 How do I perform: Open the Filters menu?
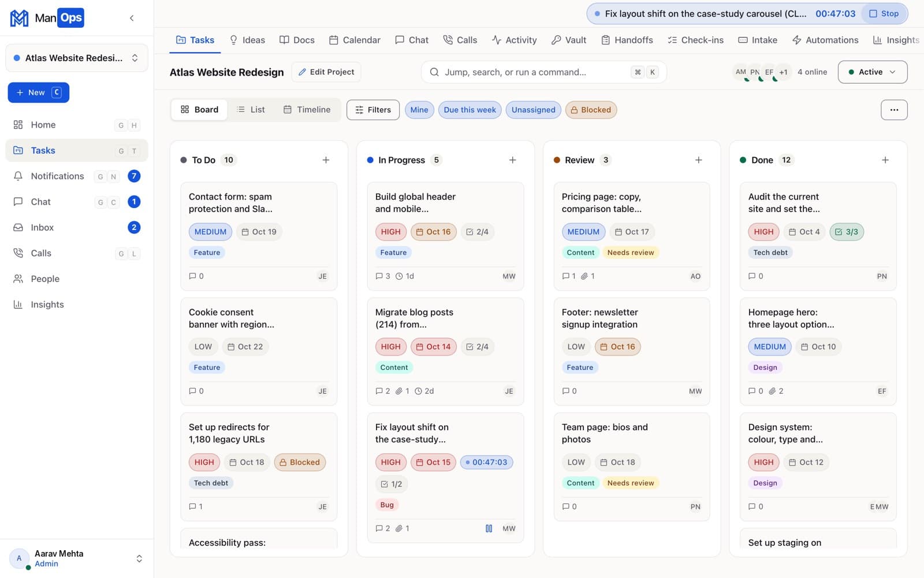(373, 110)
